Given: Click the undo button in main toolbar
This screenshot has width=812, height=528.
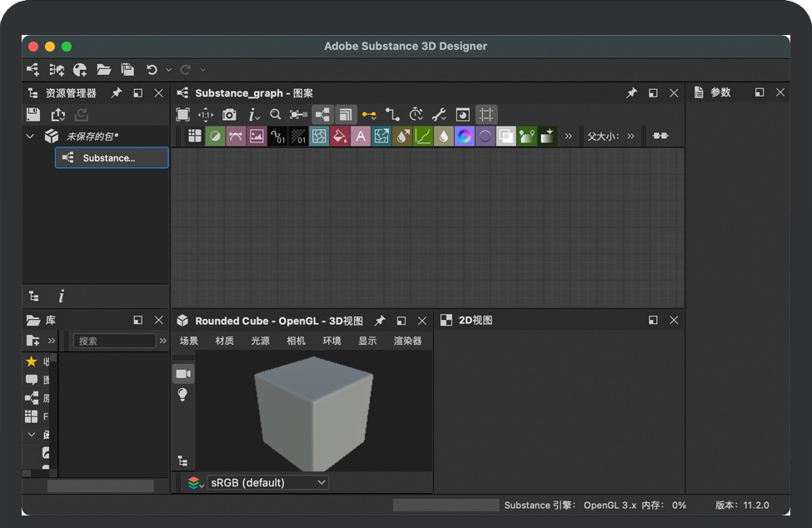Looking at the screenshot, I should click(x=152, y=70).
